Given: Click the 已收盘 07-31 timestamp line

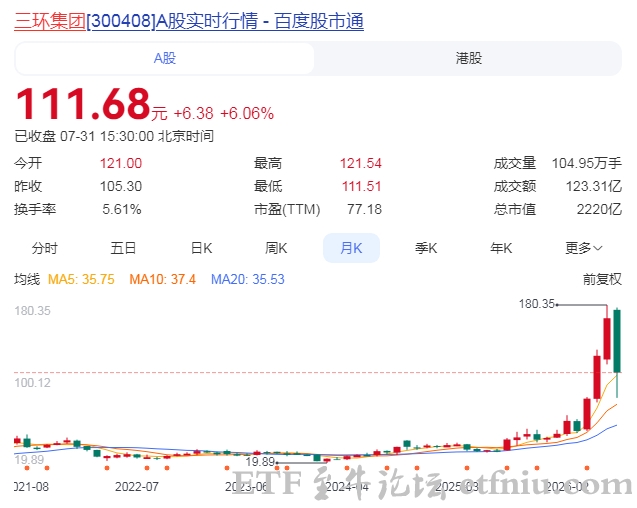Looking at the screenshot, I should point(114,136).
